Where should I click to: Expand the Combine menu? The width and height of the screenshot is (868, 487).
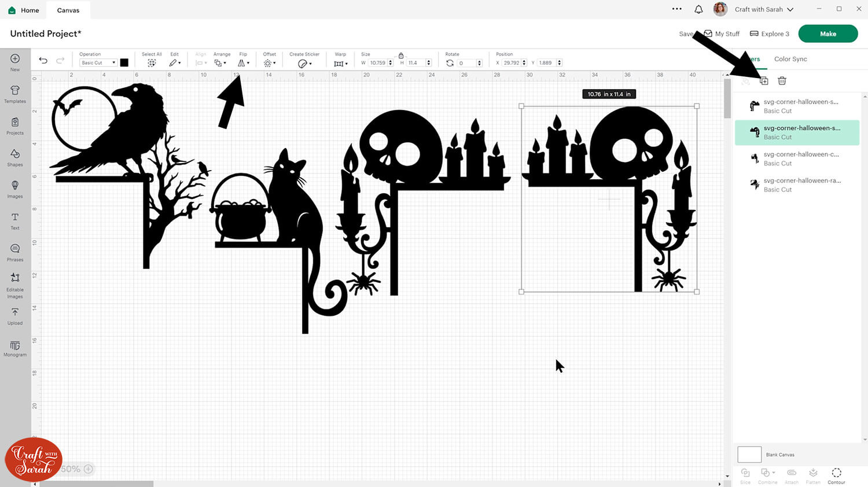(768, 475)
